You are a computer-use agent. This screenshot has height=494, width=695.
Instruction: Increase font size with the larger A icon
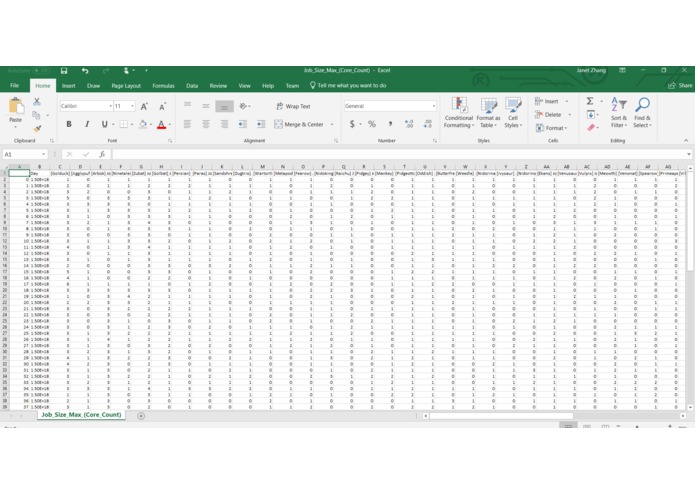click(144, 106)
